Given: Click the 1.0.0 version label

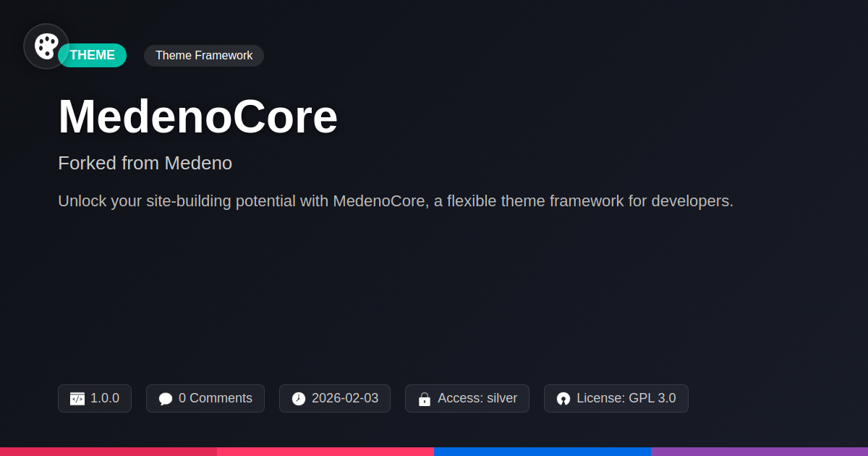Looking at the screenshot, I should coord(105,398).
